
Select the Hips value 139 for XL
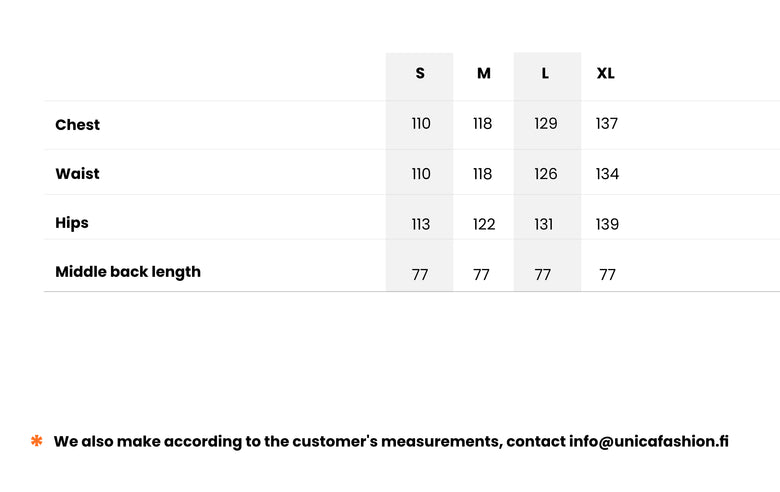click(x=607, y=224)
